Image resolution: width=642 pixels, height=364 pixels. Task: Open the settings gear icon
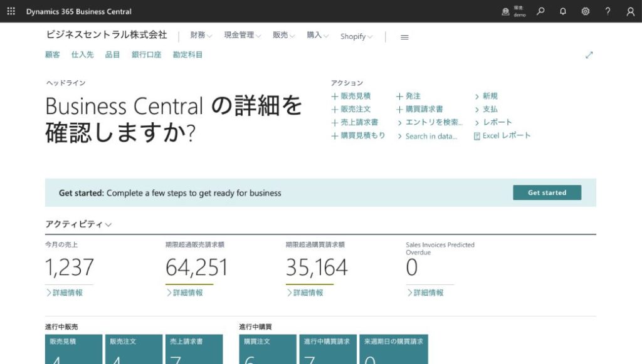click(x=586, y=11)
